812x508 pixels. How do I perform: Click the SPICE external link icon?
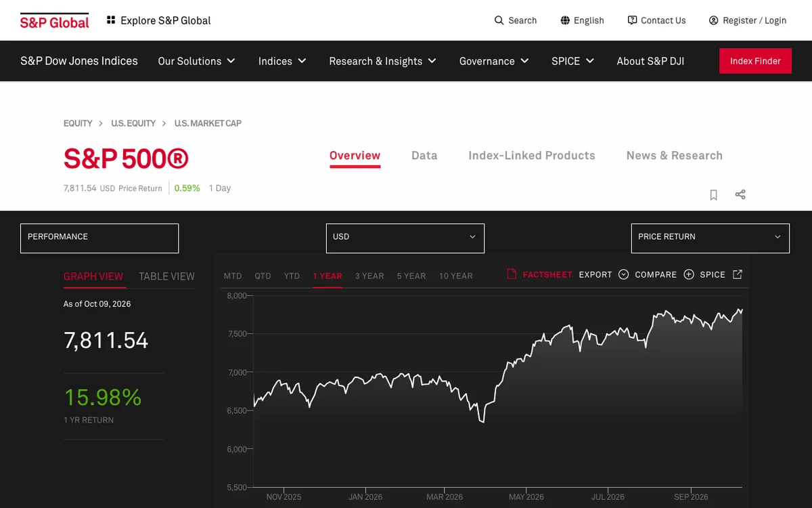(738, 274)
